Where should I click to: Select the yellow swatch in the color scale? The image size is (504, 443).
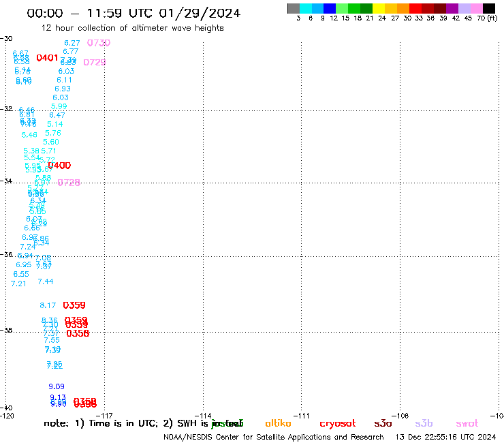coord(379,8)
